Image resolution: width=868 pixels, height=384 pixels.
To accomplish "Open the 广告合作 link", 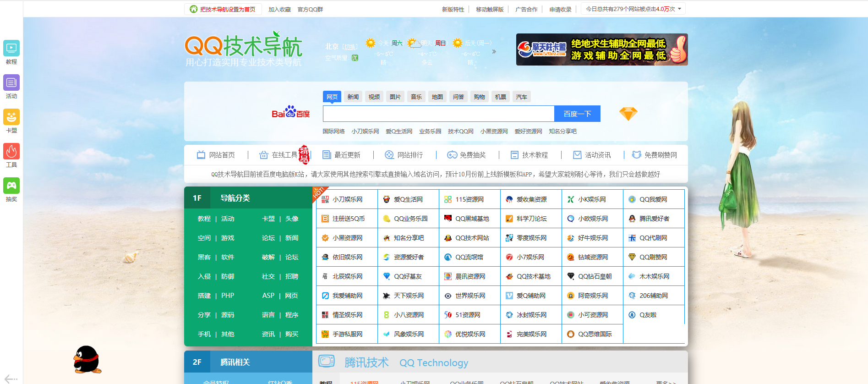I will click(526, 9).
